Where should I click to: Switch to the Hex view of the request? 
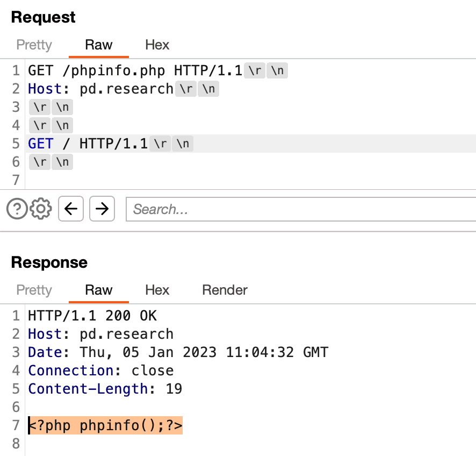[156, 45]
